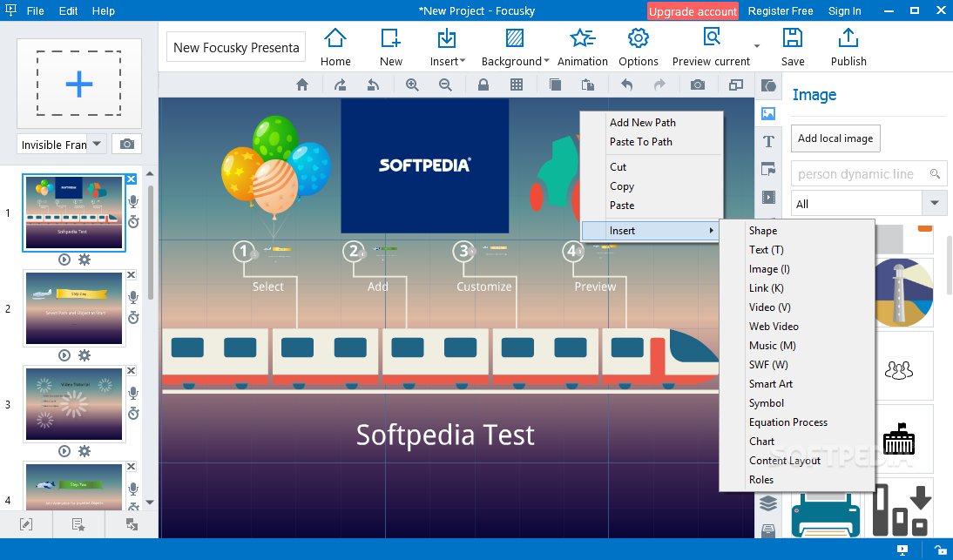Choose Paste To Path from context menu
The width and height of the screenshot is (953, 560).
tap(652, 141)
